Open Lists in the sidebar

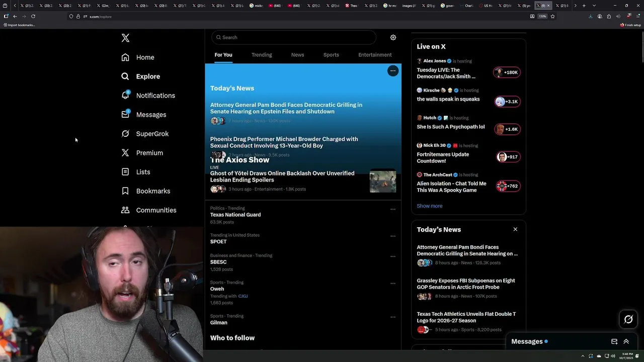[x=136, y=172]
